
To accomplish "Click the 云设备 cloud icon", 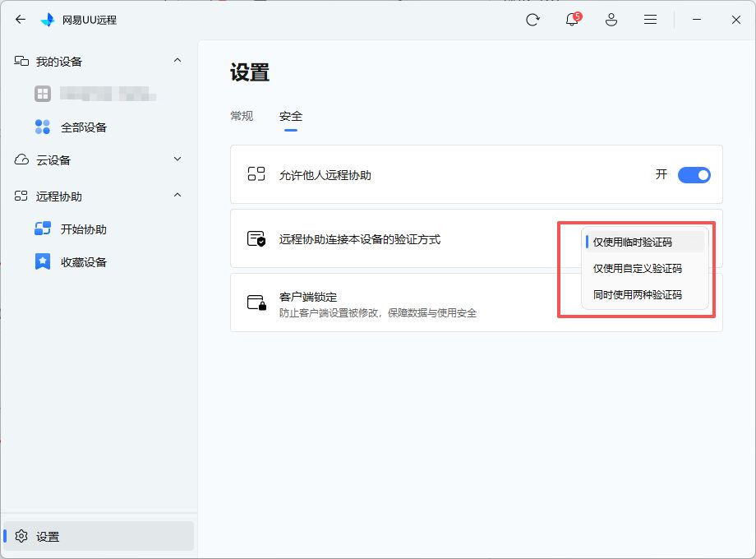I will click(x=21, y=159).
